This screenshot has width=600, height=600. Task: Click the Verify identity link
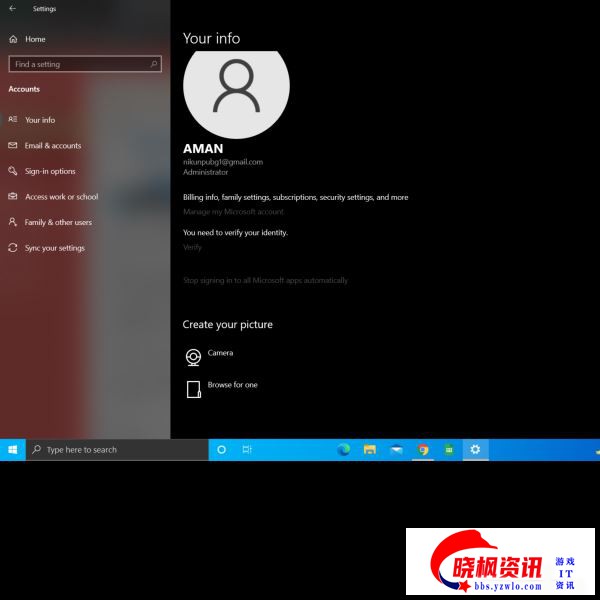click(x=192, y=247)
